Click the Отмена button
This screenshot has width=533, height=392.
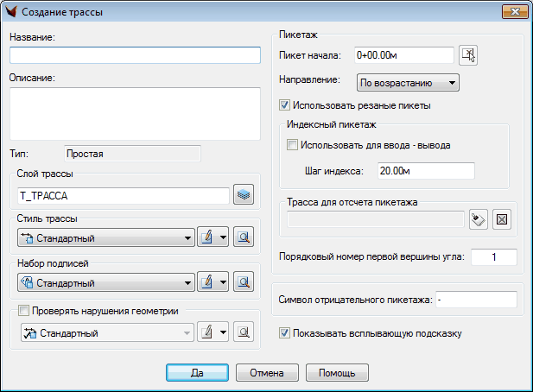pyautogui.click(x=267, y=372)
